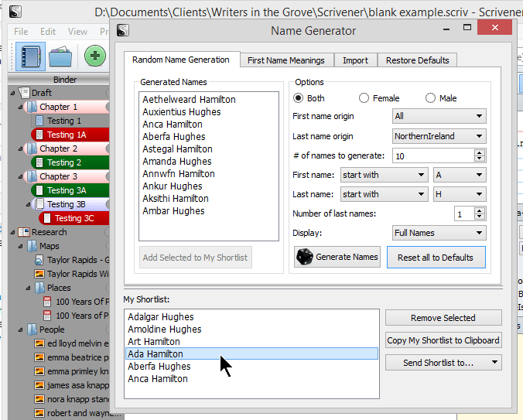The height and width of the screenshot is (420, 523).
Task: Click the Chapter 3 folder icon
Action: [32, 176]
